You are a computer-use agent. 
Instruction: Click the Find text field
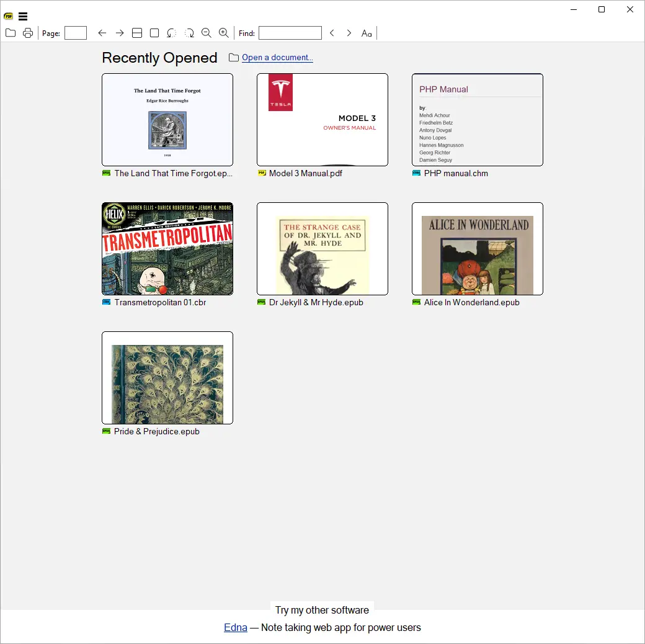pos(290,33)
